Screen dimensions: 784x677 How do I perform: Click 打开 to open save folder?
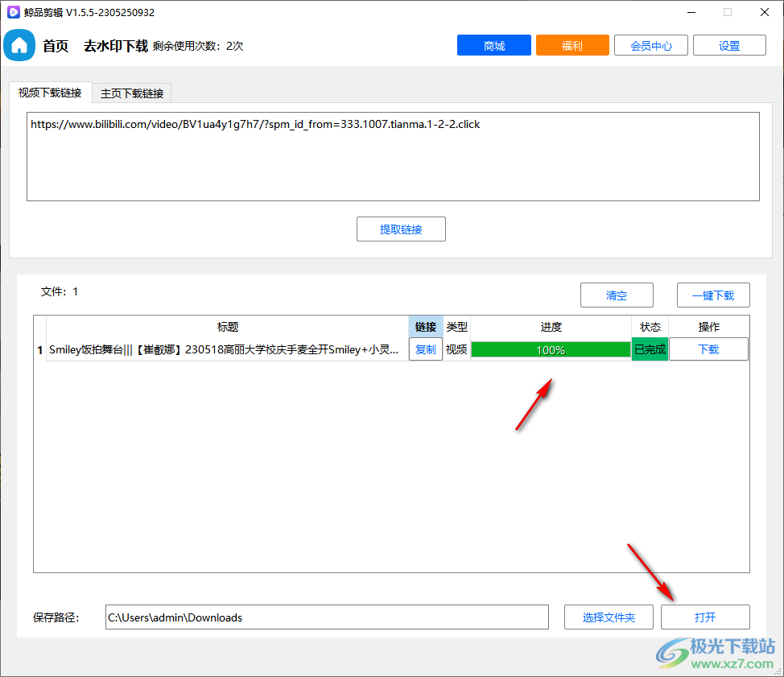(x=705, y=617)
